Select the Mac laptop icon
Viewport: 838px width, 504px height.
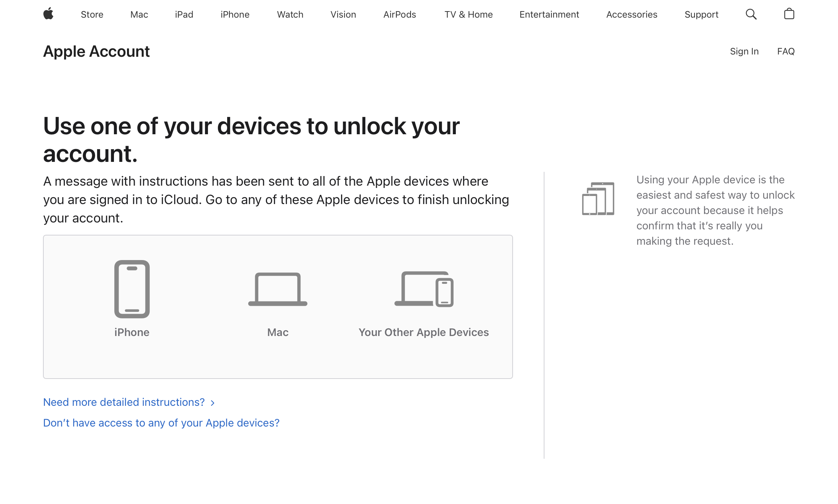click(278, 289)
